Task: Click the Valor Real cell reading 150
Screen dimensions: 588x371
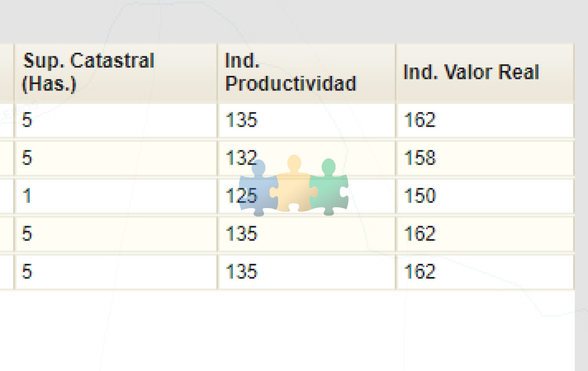Action: pos(485,196)
